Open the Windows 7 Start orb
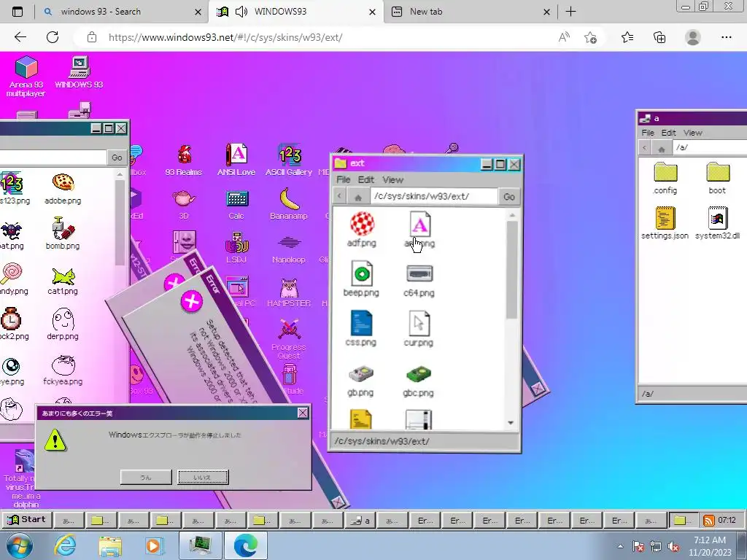The width and height of the screenshot is (747, 560). tap(19, 545)
